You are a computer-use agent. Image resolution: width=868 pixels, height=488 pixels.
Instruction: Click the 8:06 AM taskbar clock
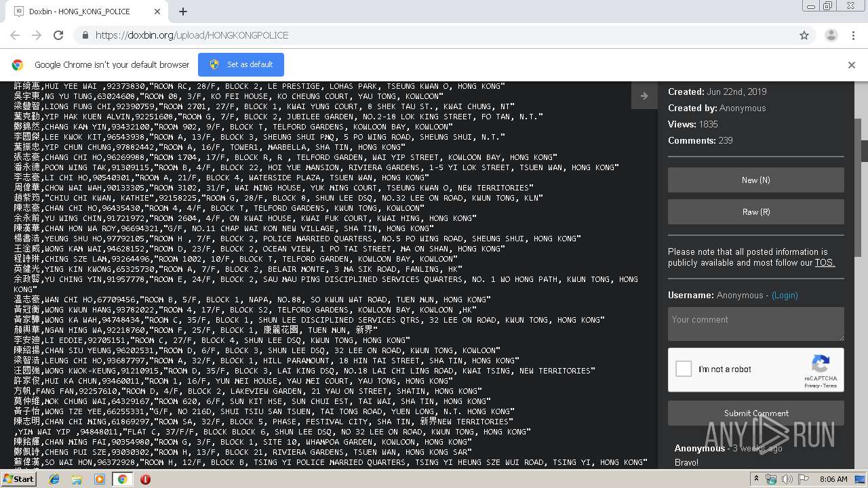833,479
